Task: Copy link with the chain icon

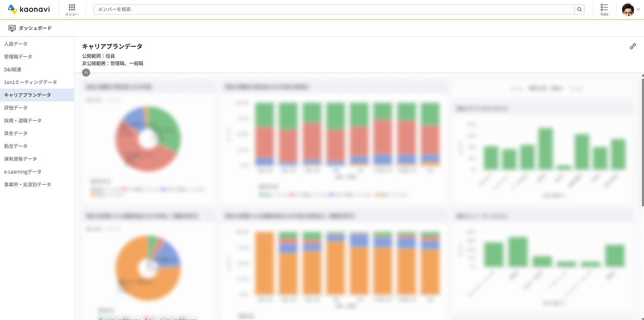Action: click(632, 46)
